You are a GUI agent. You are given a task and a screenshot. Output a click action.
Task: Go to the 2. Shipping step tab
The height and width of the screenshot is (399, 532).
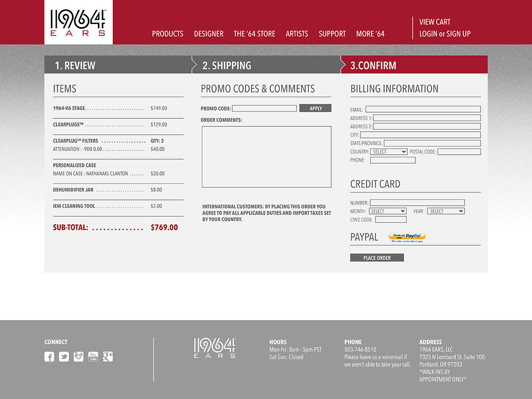pos(266,65)
